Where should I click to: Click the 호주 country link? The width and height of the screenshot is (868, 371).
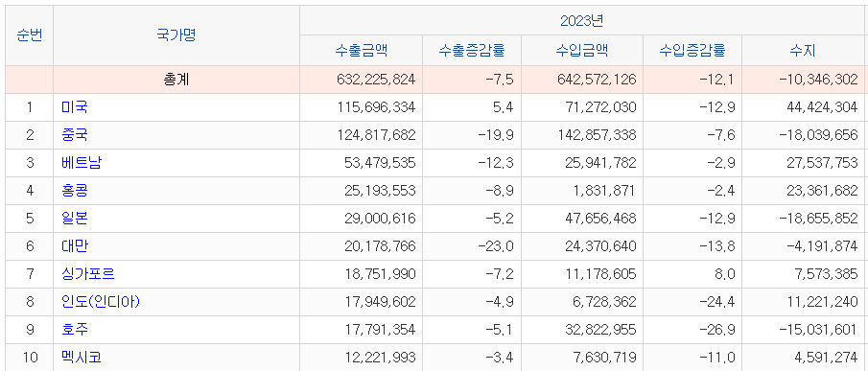coord(74,330)
